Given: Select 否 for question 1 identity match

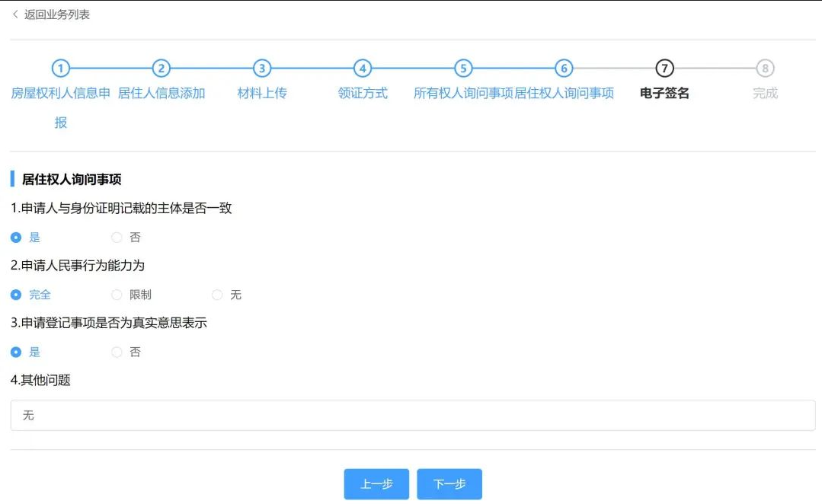Looking at the screenshot, I should pyautogui.click(x=117, y=238).
